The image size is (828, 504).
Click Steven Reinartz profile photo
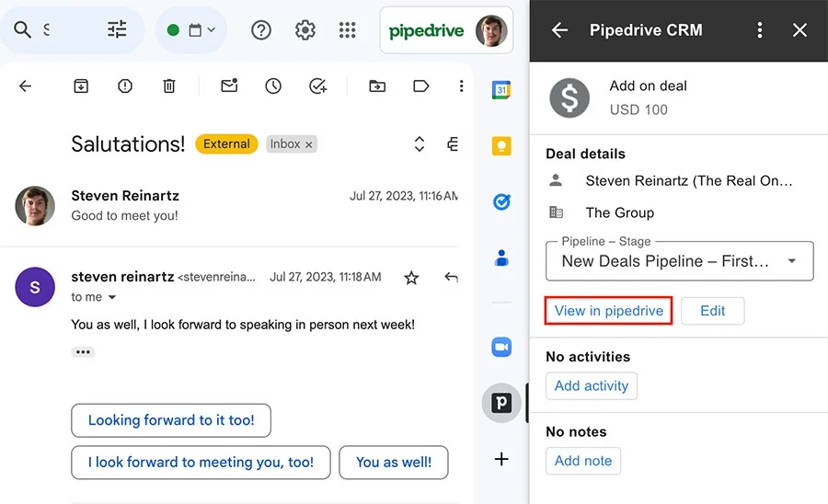[x=35, y=206]
